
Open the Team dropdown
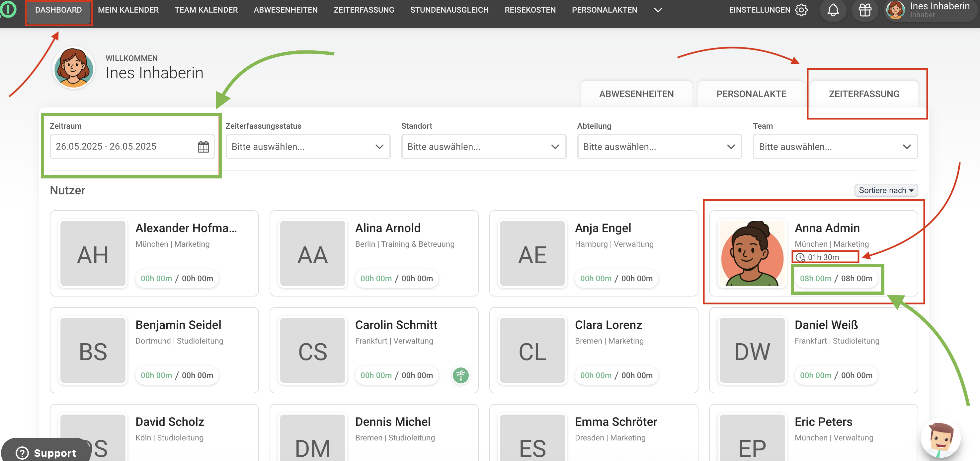tap(835, 147)
